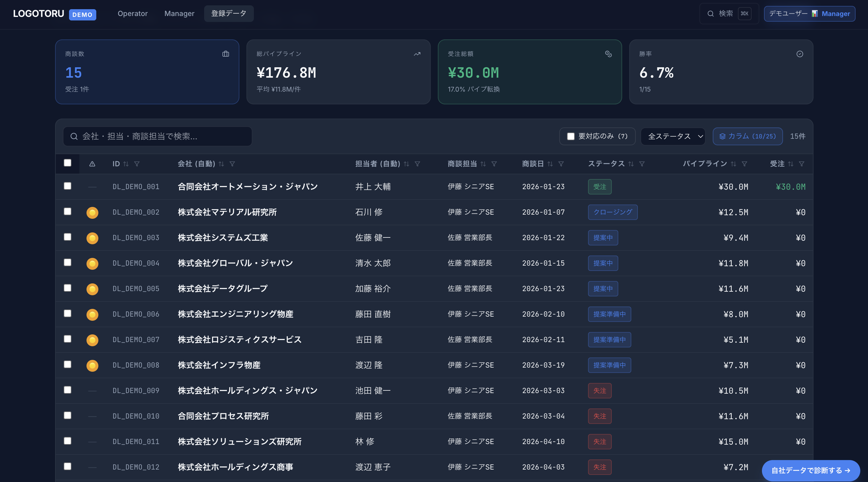Toggle the select-all rows checkbox
This screenshot has height=482, width=868.
(x=67, y=163)
